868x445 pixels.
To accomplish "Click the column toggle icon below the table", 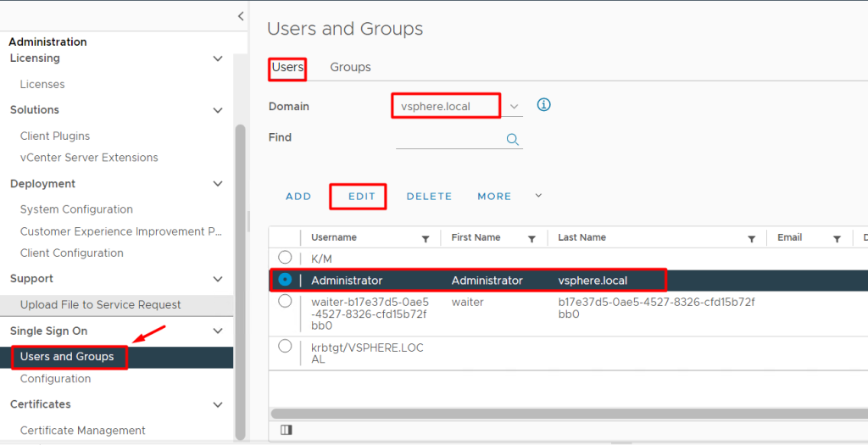I will point(286,430).
